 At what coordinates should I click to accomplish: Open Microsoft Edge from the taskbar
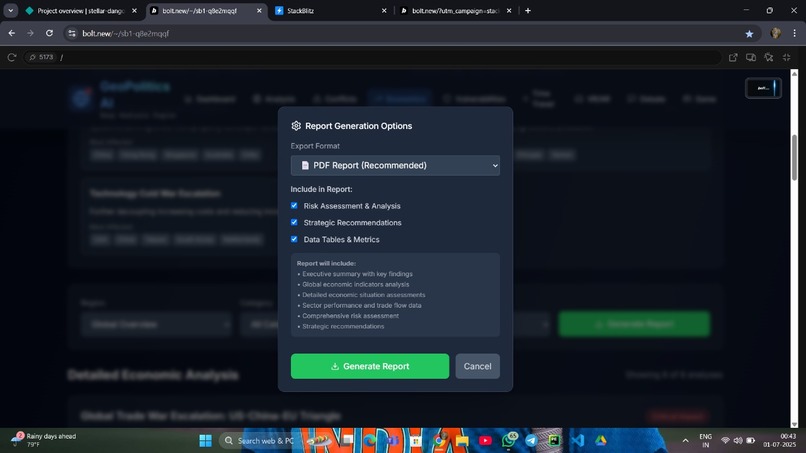370,441
